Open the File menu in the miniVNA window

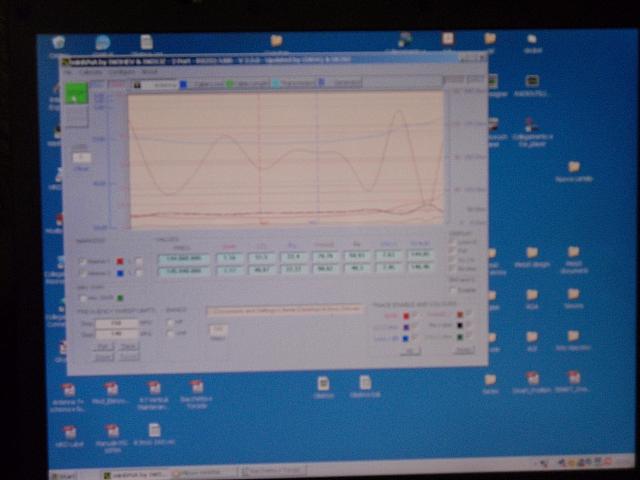tap(69, 72)
